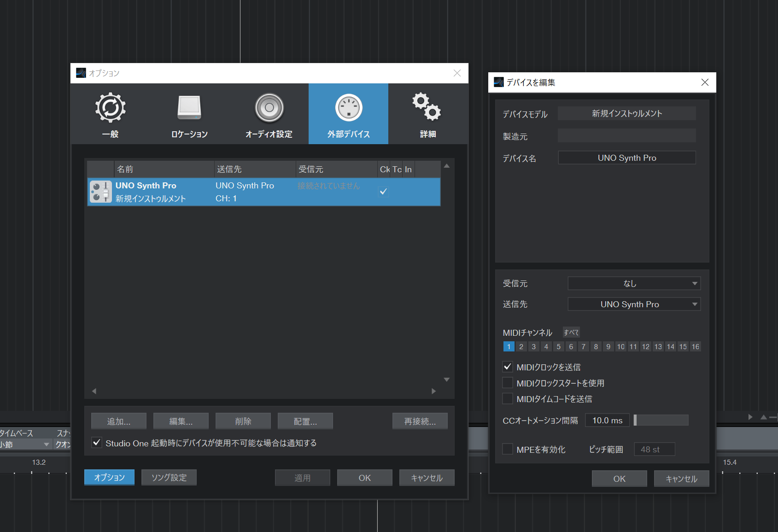Switch to the ロケーション tab
778x532 pixels.
click(x=189, y=114)
